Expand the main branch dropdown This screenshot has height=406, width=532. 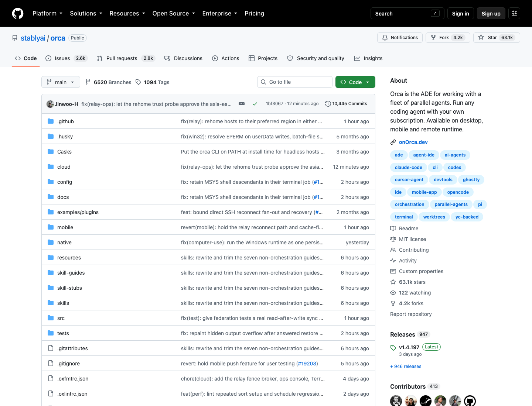click(61, 82)
